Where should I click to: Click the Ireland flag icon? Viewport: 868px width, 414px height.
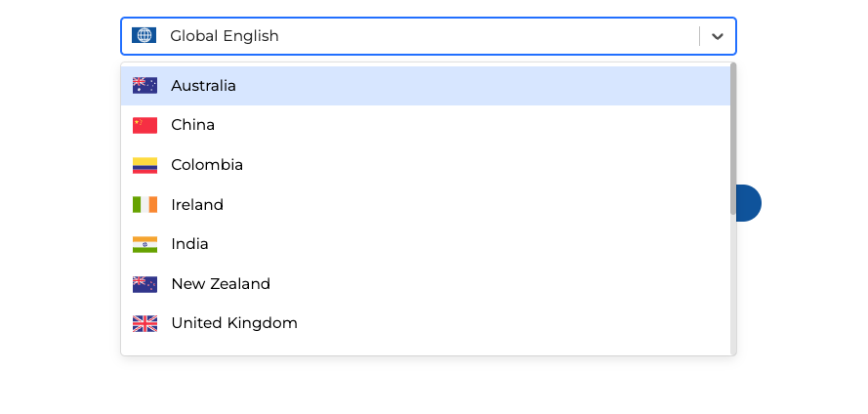tap(145, 205)
